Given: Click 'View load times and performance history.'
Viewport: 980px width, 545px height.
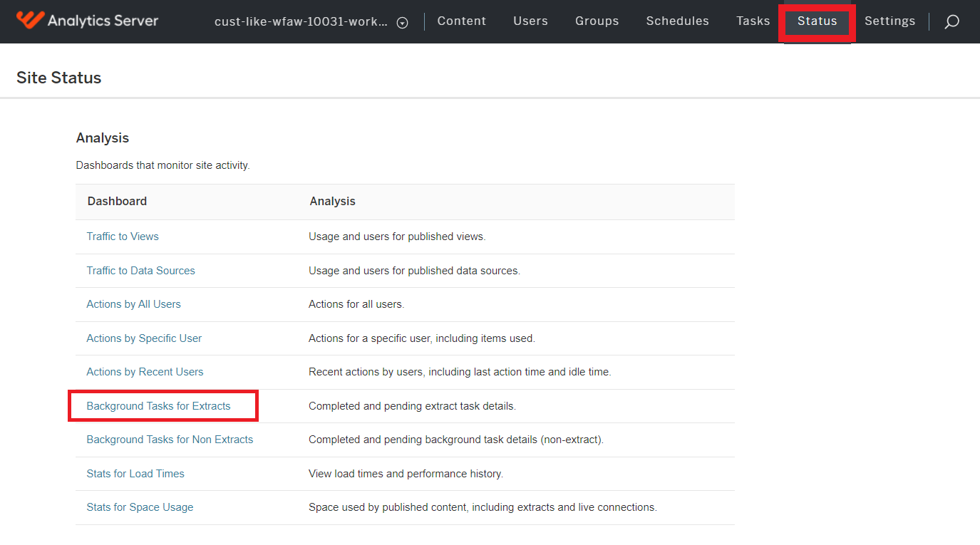Looking at the screenshot, I should pyautogui.click(x=406, y=474).
